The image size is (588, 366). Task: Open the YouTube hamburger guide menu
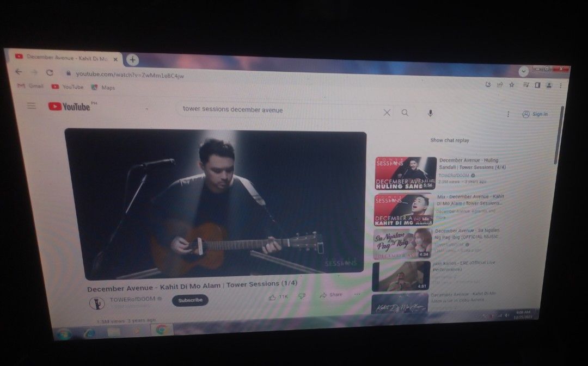click(32, 106)
